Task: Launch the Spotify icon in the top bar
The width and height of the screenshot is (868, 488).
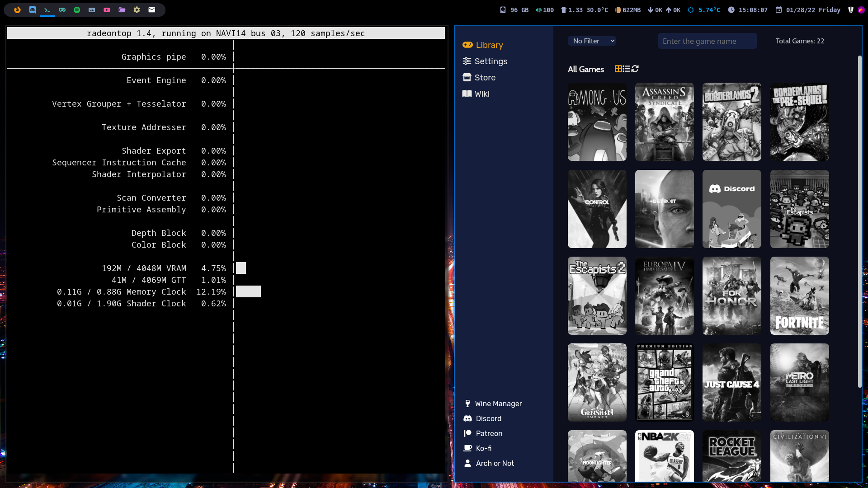Action: pyautogui.click(x=77, y=10)
